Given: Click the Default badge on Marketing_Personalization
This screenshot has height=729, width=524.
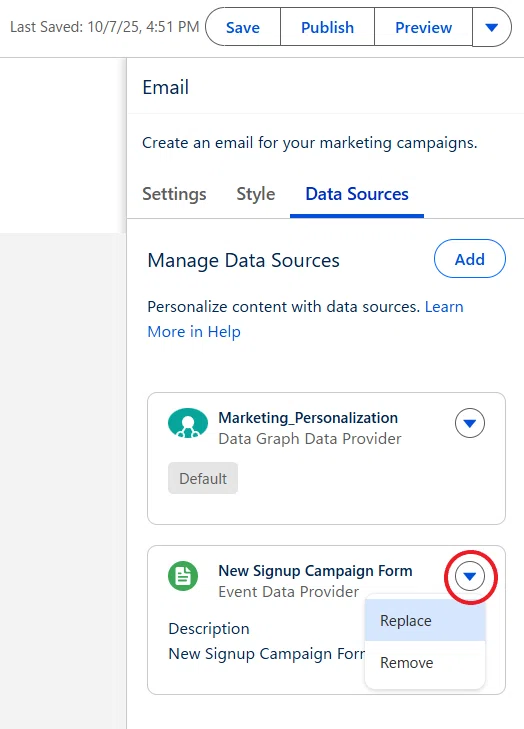Looking at the screenshot, I should (x=203, y=478).
